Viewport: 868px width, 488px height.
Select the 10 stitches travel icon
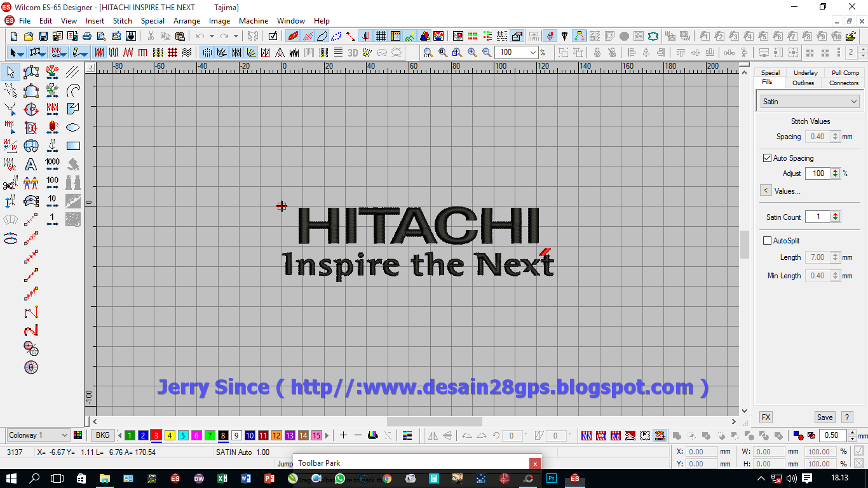pos(52,201)
